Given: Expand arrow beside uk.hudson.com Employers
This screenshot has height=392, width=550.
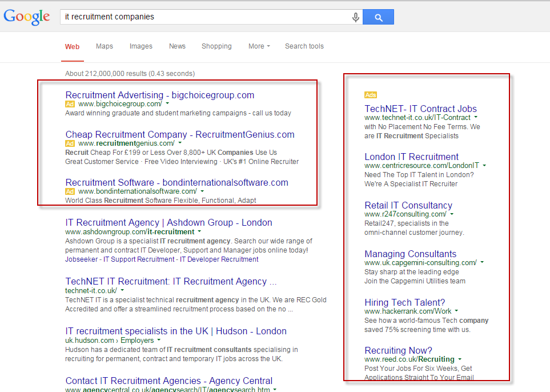Looking at the screenshot, I should pos(159,340).
